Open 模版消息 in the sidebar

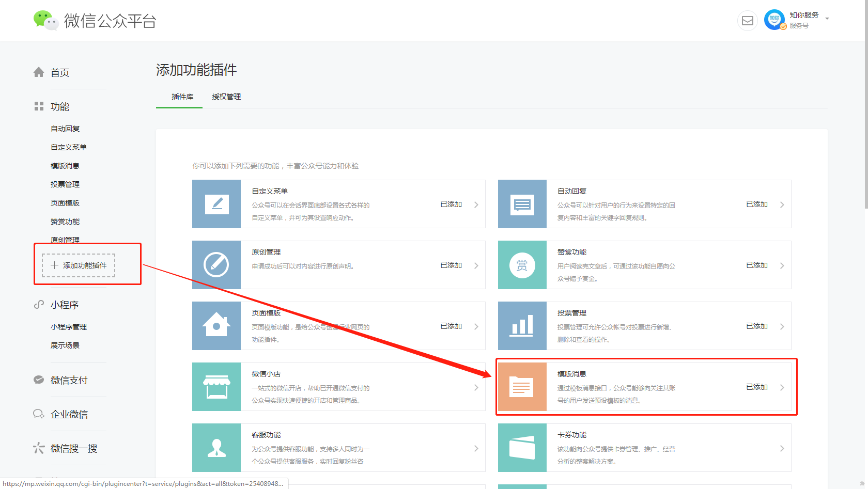pyautogui.click(x=65, y=166)
